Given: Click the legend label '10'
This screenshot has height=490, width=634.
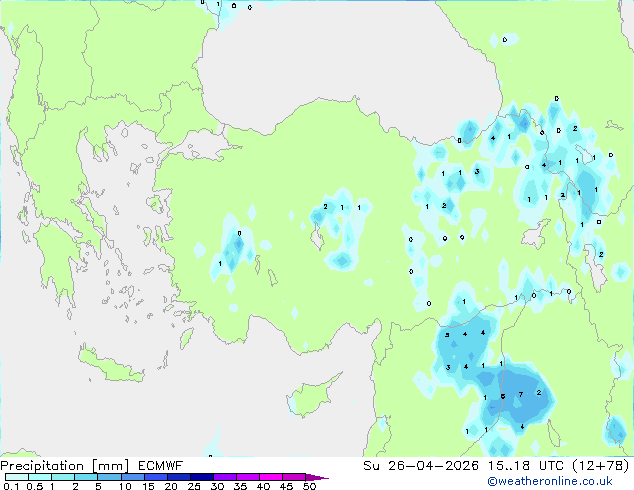Looking at the screenshot, I should pyautogui.click(x=125, y=486).
